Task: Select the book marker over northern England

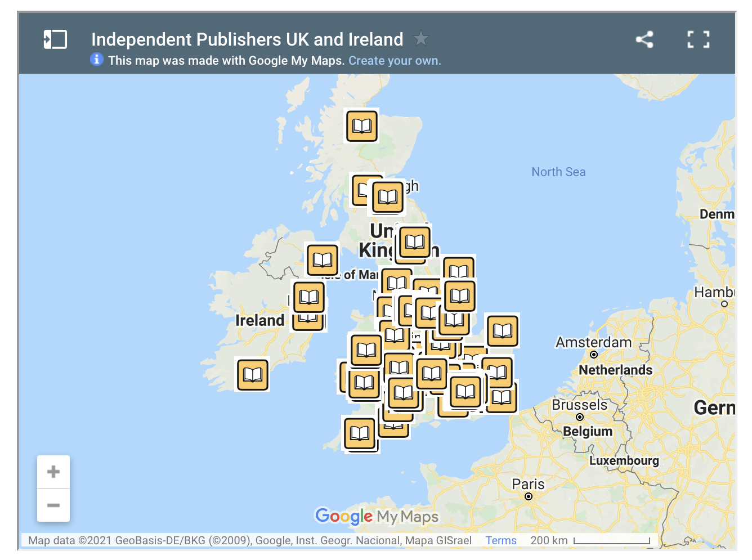Action: click(415, 242)
